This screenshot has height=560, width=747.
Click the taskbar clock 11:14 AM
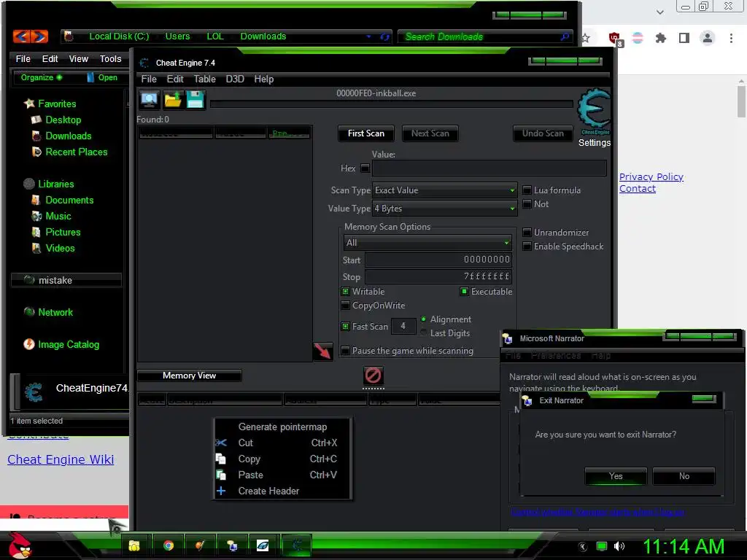pos(684,547)
